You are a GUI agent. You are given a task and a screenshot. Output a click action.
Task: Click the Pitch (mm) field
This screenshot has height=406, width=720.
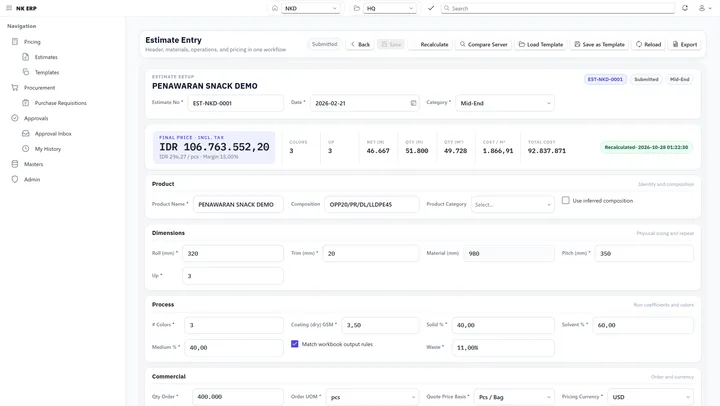644,254
